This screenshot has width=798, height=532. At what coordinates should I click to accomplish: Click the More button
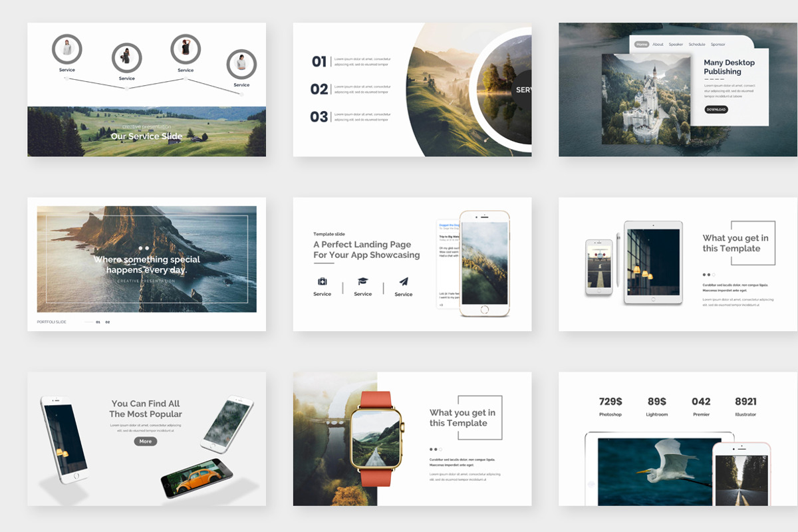(x=146, y=442)
